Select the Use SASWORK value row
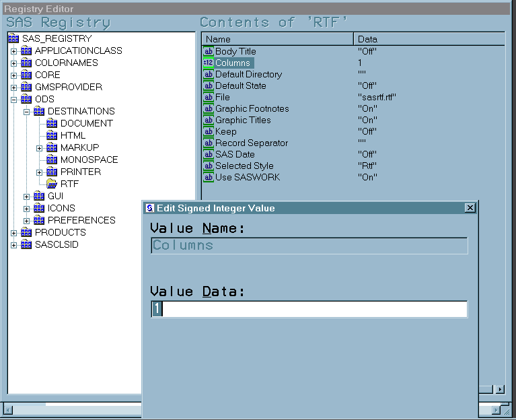This screenshot has height=420, width=516. 247,177
